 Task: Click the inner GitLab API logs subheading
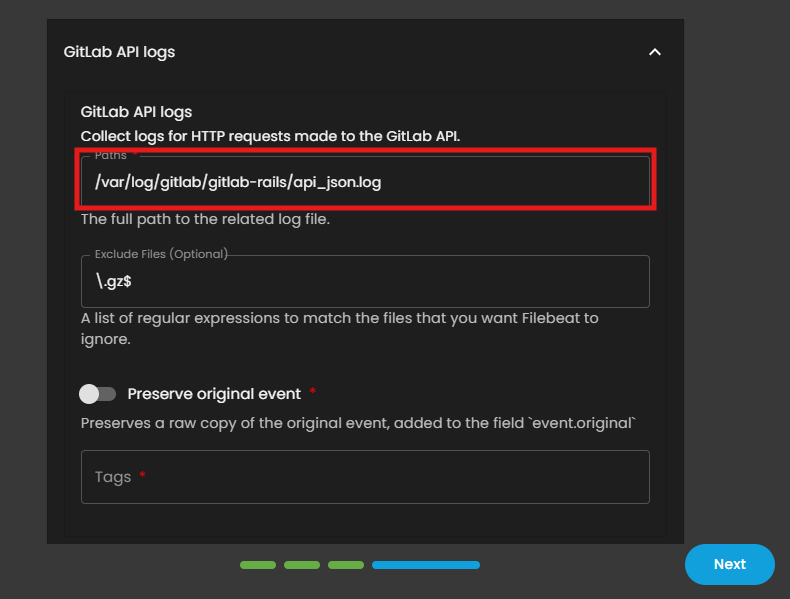[136, 112]
